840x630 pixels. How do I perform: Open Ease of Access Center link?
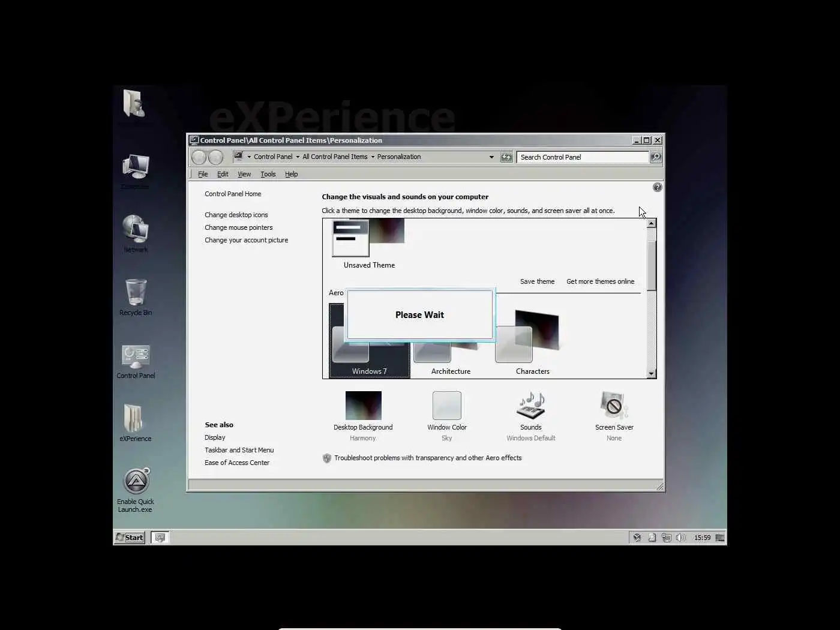tap(236, 463)
